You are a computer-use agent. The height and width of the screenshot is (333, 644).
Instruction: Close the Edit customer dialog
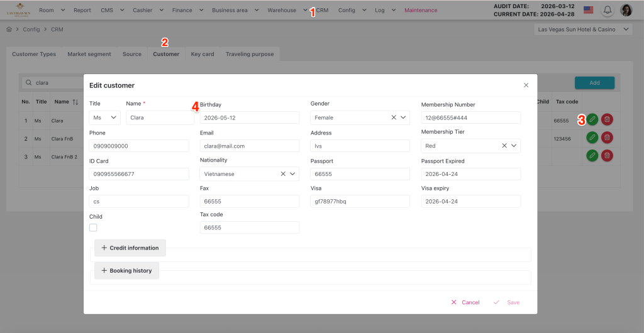coord(526,85)
